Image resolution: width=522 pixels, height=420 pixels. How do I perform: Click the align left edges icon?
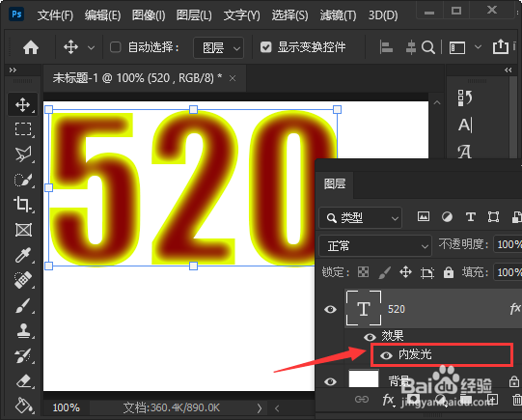[386, 47]
